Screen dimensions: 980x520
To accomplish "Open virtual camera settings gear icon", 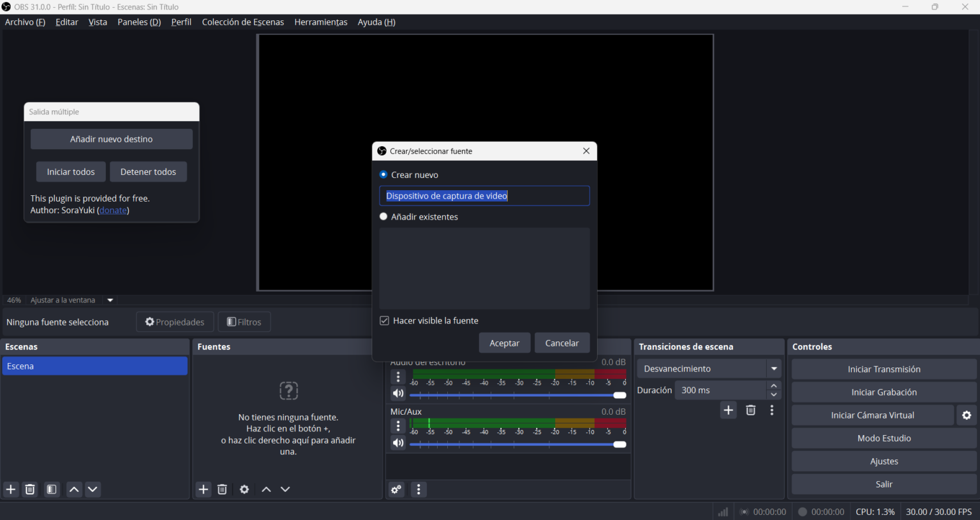I will 967,415.
